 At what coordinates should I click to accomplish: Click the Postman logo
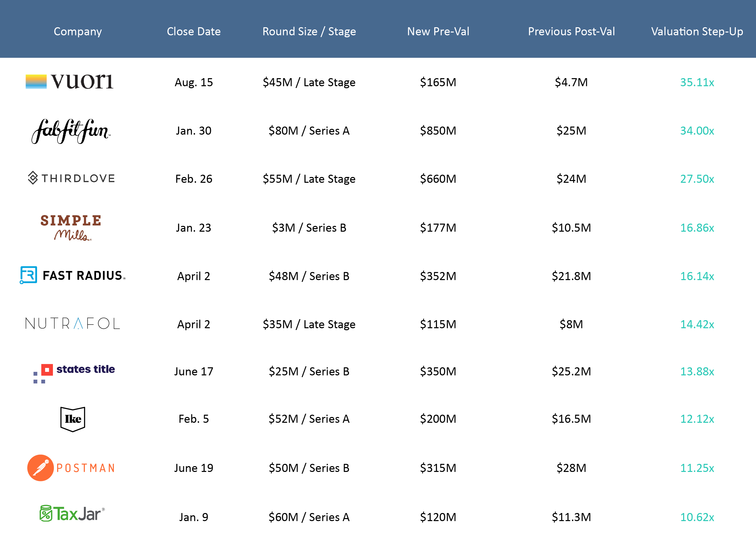tap(71, 468)
